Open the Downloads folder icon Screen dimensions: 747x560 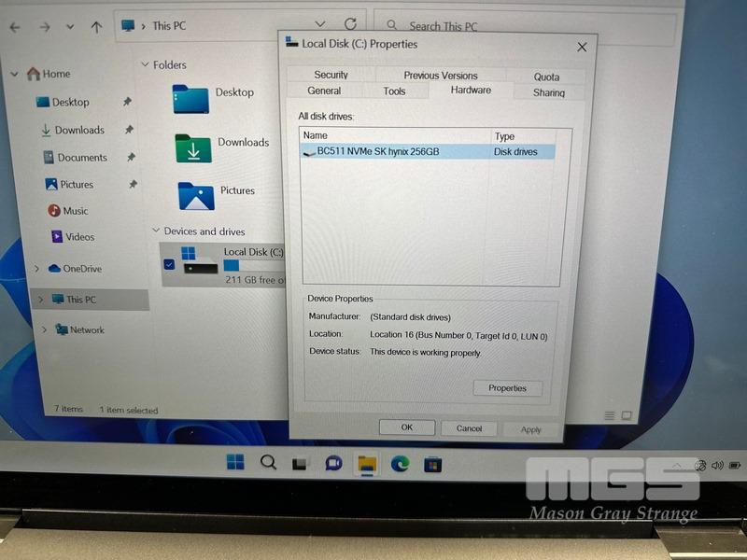[x=193, y=147]
